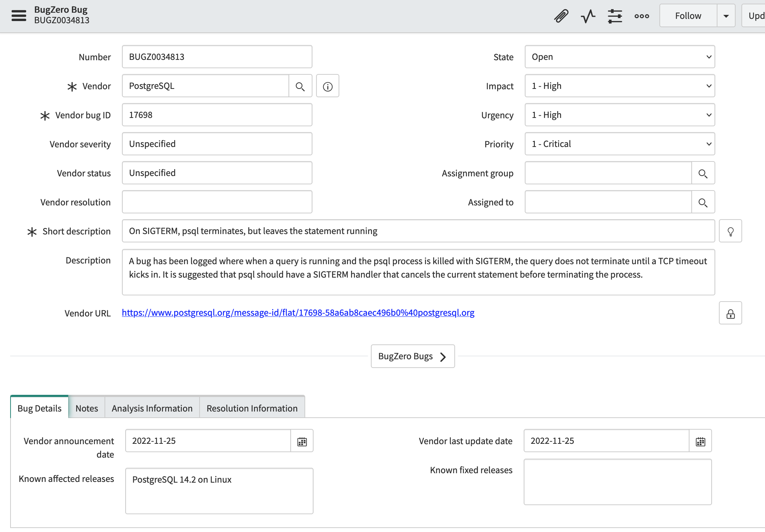The image size is (765, 532).
Task: Open the three-dot more options menu
Action: pyautogui.click(x=642, y=16)
